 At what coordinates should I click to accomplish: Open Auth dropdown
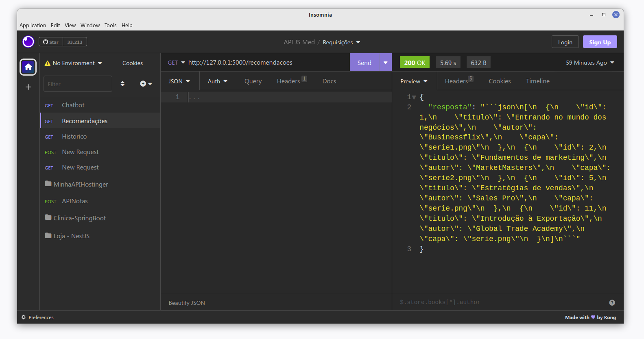tap(218, 81)
